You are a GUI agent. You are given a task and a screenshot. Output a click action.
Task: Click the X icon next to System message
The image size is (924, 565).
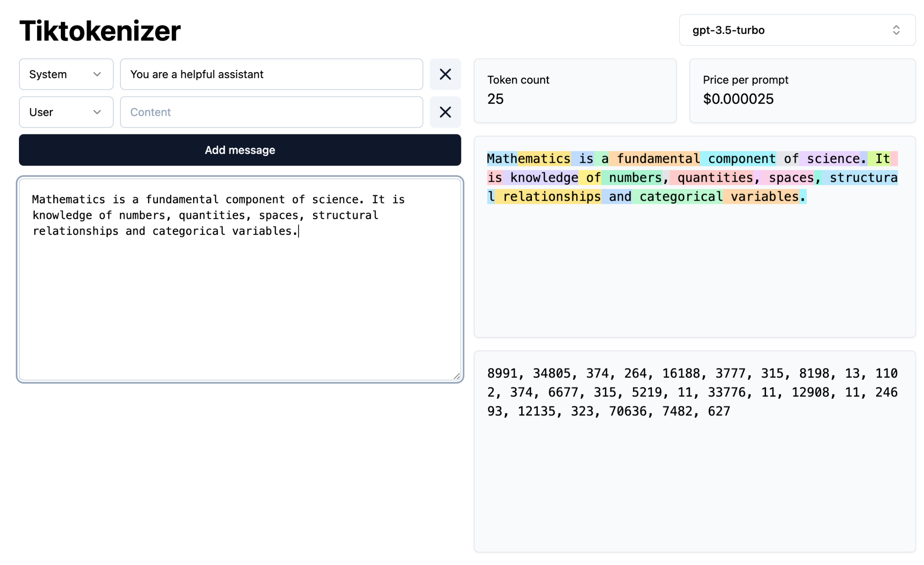(x=445, y=74)
